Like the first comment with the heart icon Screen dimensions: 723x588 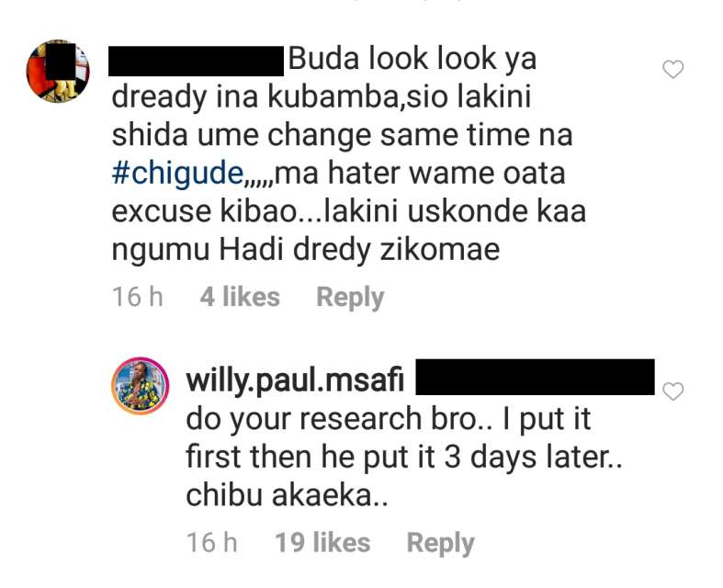click(672, 70)
